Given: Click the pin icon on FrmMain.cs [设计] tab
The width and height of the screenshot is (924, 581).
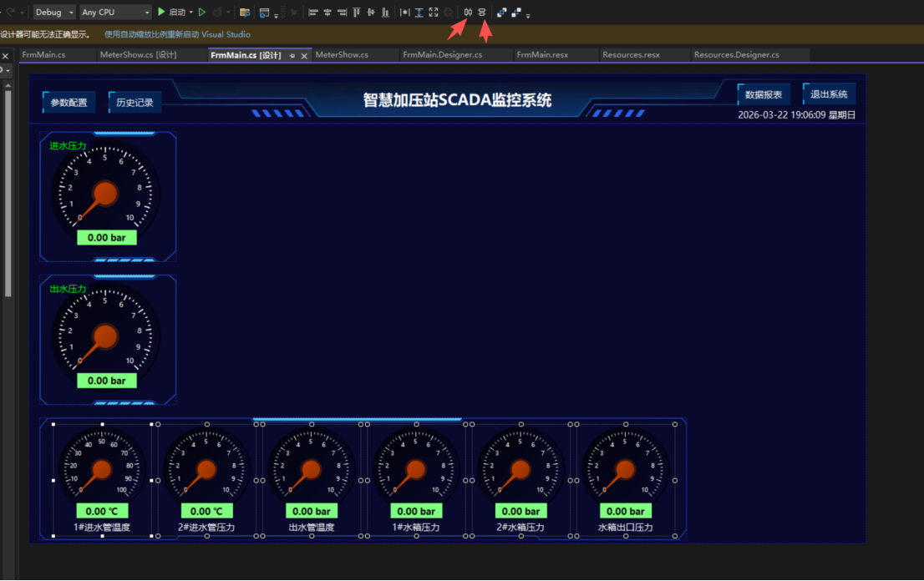Looking at the screenshot, I should tap(292, 55).
